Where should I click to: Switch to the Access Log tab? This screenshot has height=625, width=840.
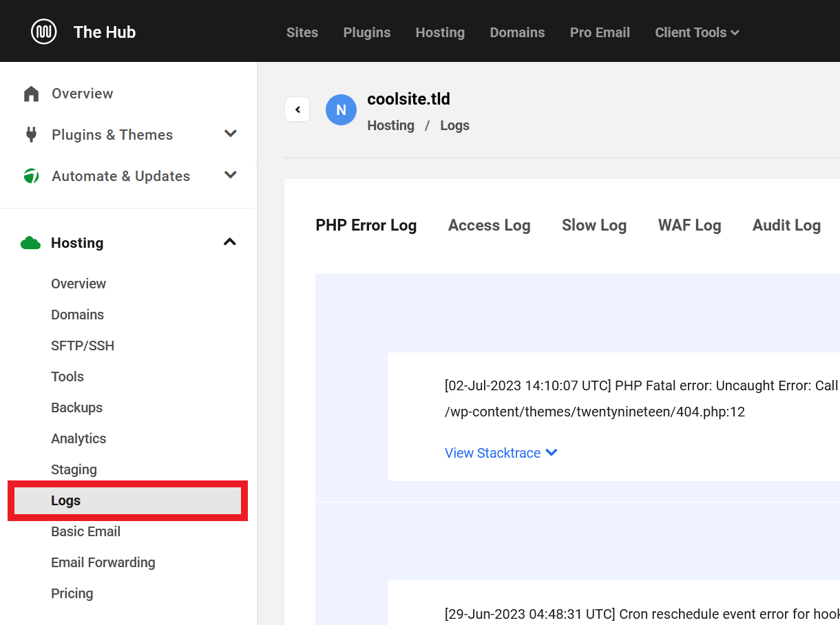click(x=489, y=225)
